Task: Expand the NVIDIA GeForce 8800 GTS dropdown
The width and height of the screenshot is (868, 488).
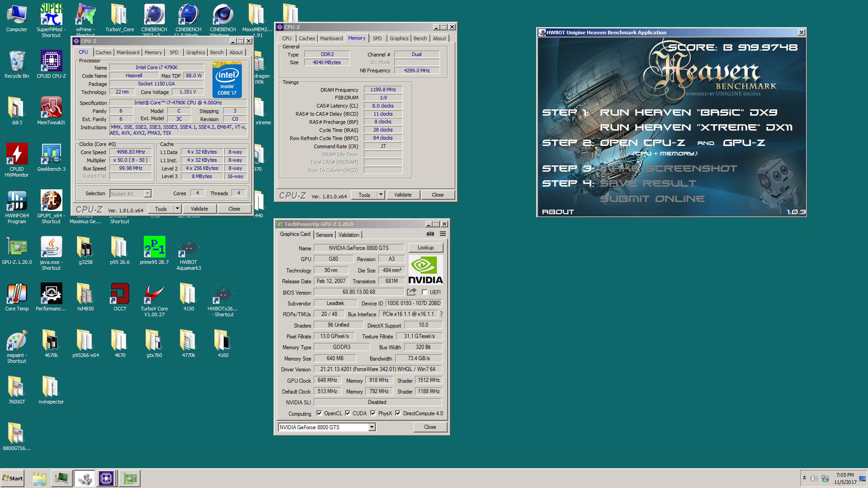Action: [x=372, y=427]
